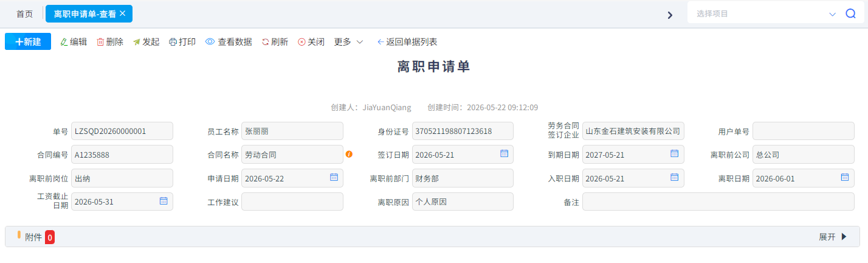This screenshot has height=263, width=868.
Task: Open the 更多 dropdown menu
Action: [349, 42]
